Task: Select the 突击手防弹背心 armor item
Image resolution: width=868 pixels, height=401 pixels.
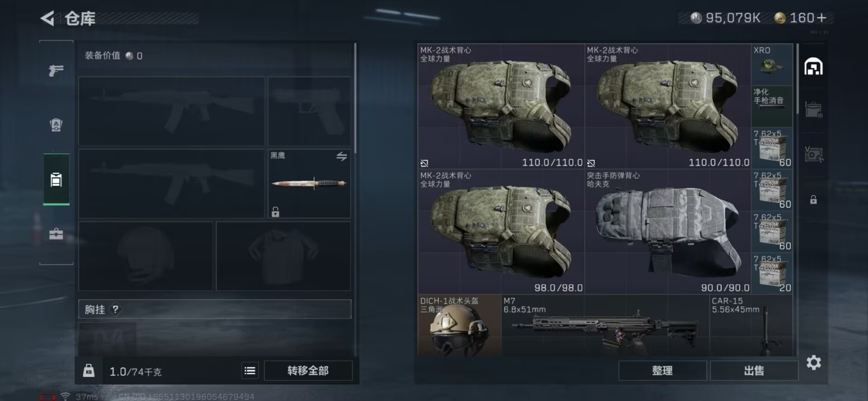Action: 668,232
